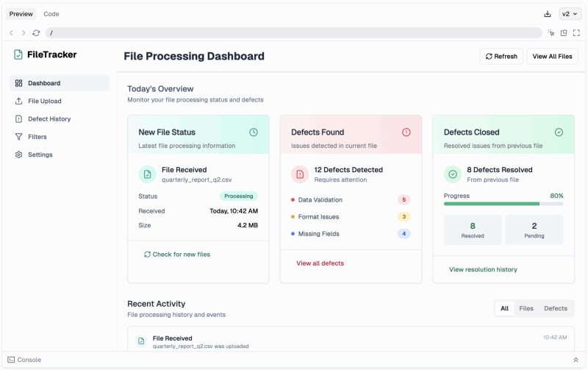The width and height of the screenshot is (588, 370).
Task: Click the URL address bar field
Action: (293, 33)
